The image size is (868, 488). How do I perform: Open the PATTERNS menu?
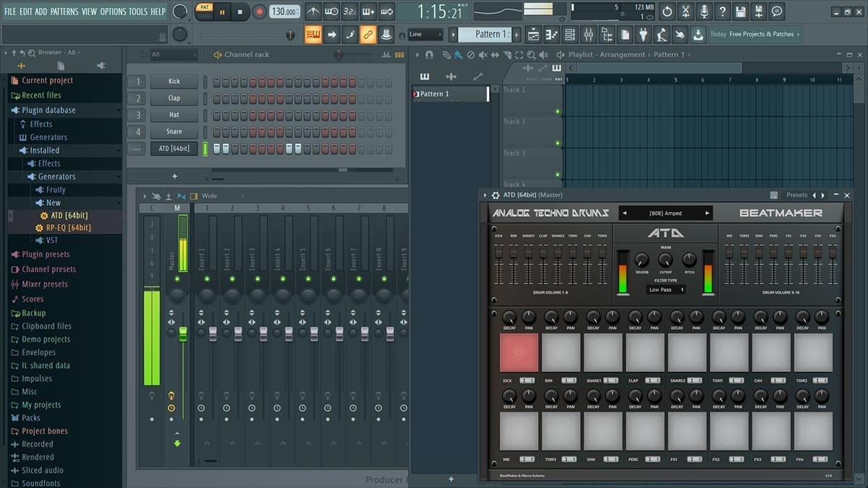coord(64,12)
